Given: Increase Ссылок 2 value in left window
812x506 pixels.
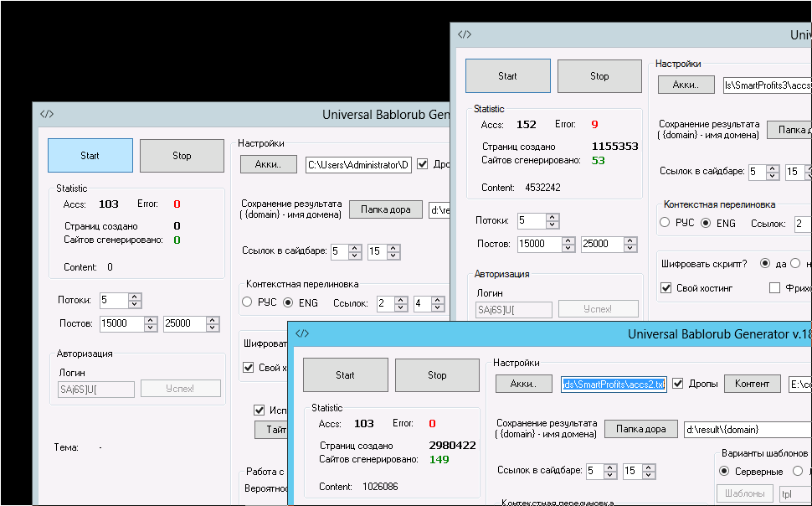Looking at the screenshot, I should pyautogui.click(x=401, y=299).
